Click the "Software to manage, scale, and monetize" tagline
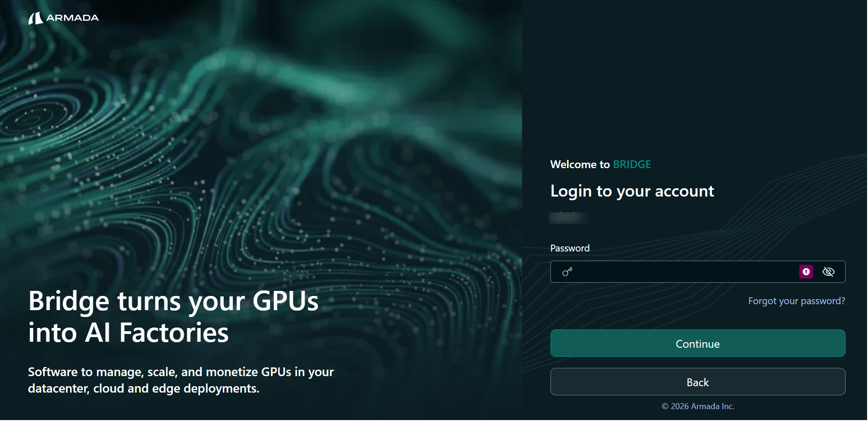This screenshot has width=868, height=421. [x=181, y=380]
